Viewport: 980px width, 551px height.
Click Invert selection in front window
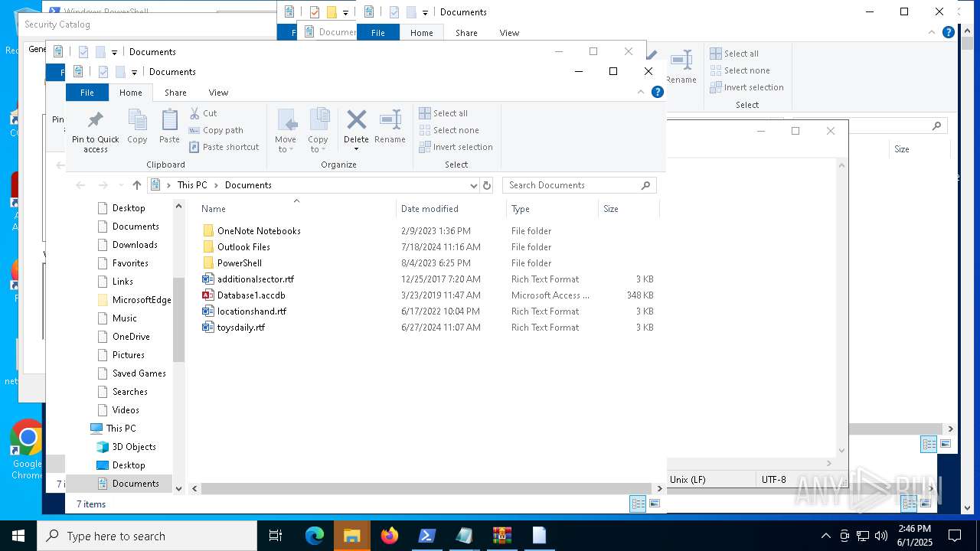click(456, 147)
